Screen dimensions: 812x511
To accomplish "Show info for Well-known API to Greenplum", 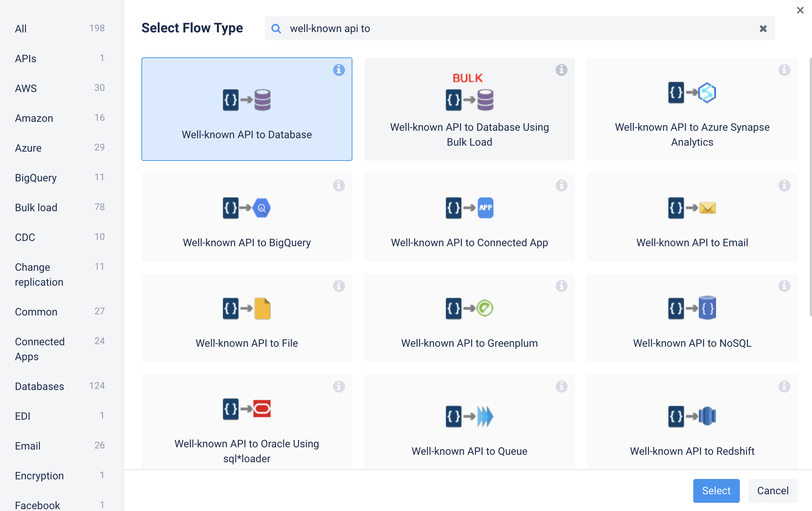I will pos(561,286).
